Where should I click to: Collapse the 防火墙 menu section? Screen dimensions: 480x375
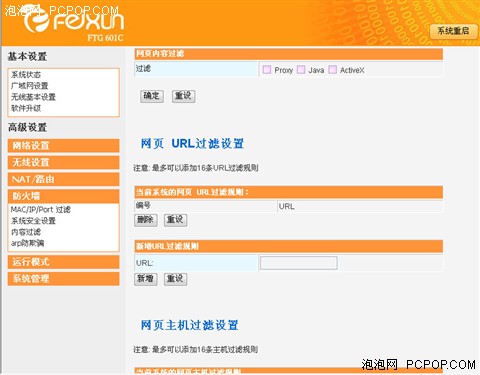click(x=63, y=196)
